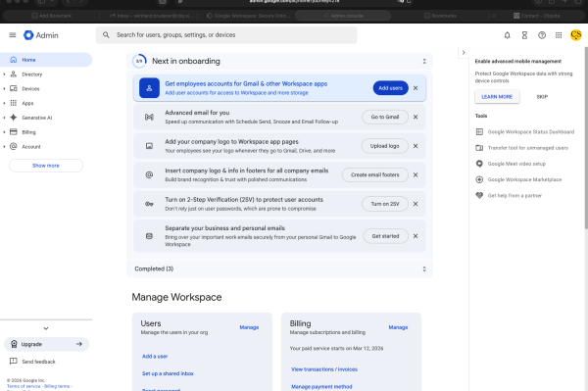Collapse the Next in onboarding section
The image size is (588, 391).
pos(424,61)
